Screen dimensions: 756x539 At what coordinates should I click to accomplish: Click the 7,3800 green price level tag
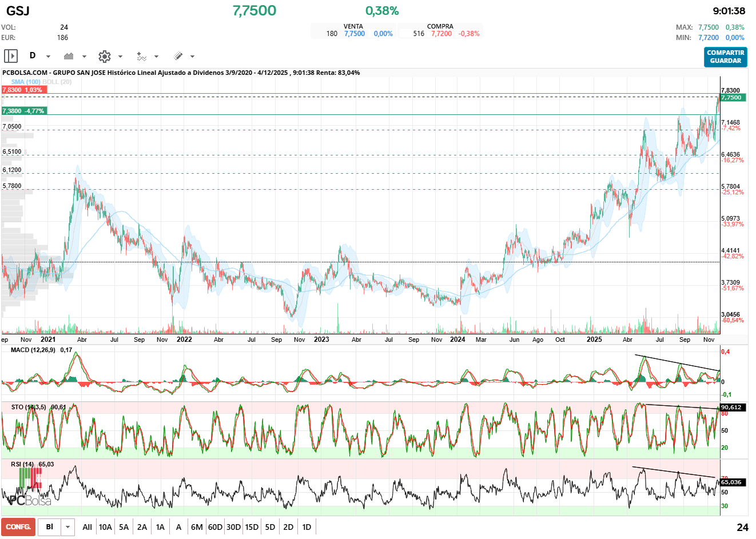23,111
